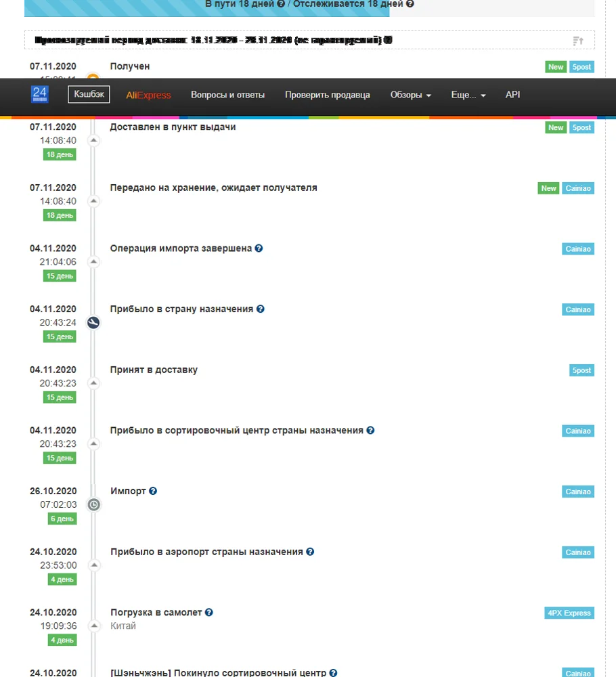Screen dimensions: 616x677
Task: Click 18 день badge at Доставлен в пункт выдачи
Action: [x=60, y=154]
